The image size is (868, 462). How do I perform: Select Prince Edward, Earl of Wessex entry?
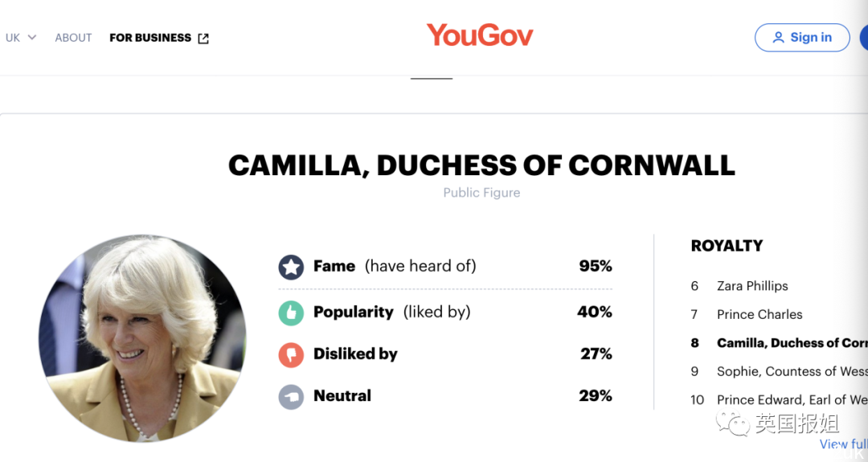792,399
